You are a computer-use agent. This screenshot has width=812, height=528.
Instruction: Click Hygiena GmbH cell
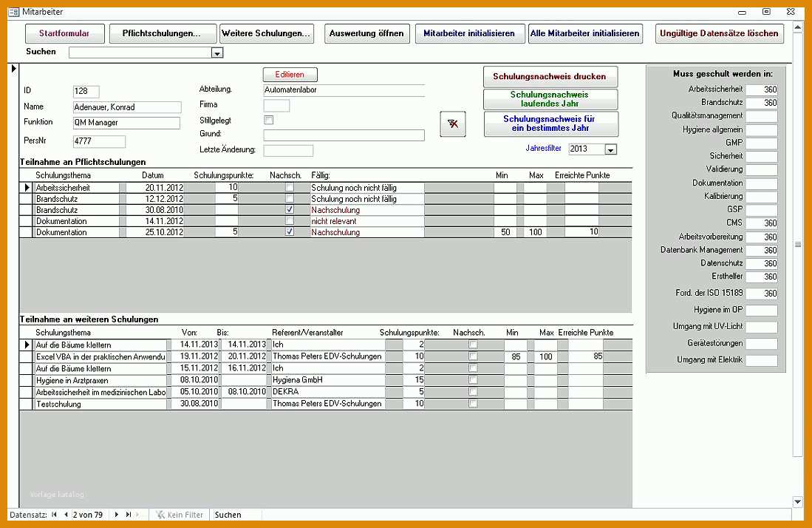click(328, 380)
